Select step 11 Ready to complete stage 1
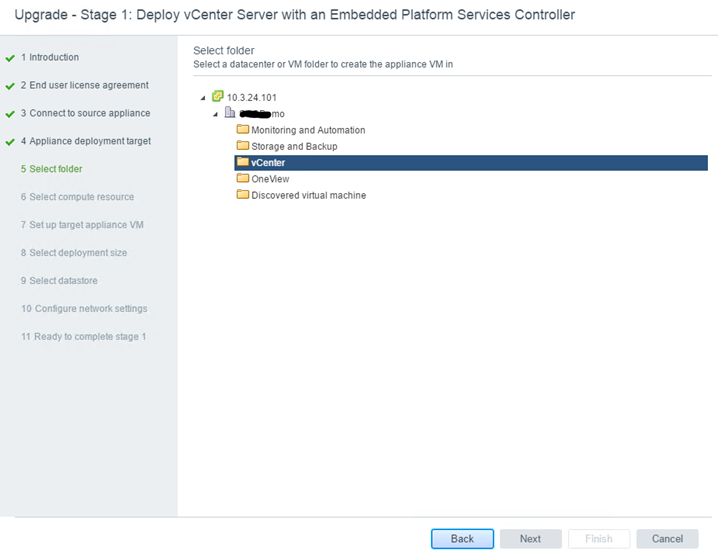718x554 pixels. (83, 337)
